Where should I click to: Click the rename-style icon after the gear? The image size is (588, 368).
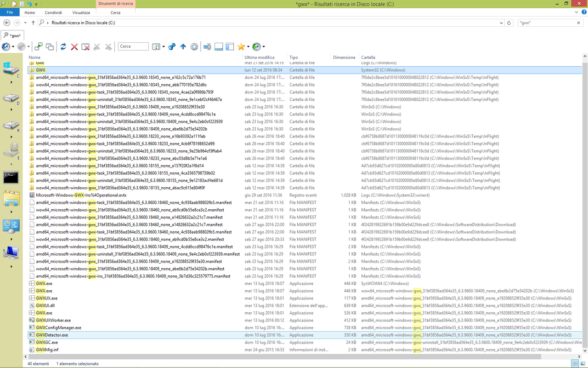(207, 46)
